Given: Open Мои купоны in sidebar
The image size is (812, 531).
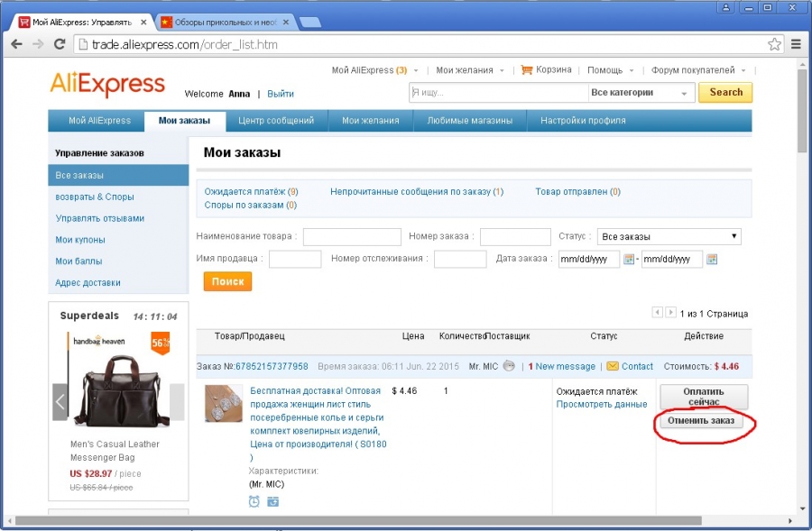Looking at the screenshot, I should (79, 240).
